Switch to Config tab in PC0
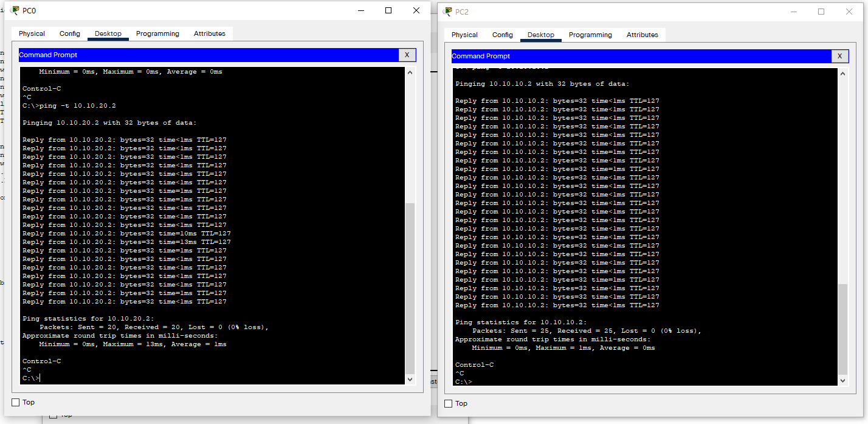 (70, 34)
